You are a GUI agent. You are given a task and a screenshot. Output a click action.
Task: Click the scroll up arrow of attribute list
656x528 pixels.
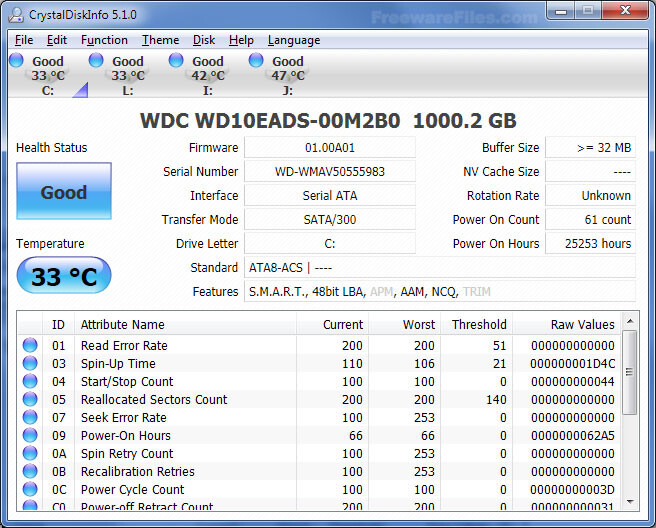click(x=630, y=321)
